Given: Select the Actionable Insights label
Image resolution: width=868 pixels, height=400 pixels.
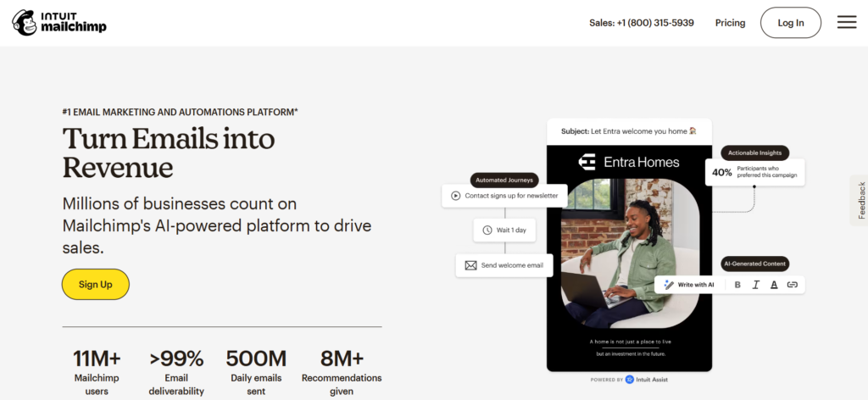Looking at the screenshot, I should tap(754, 153).
